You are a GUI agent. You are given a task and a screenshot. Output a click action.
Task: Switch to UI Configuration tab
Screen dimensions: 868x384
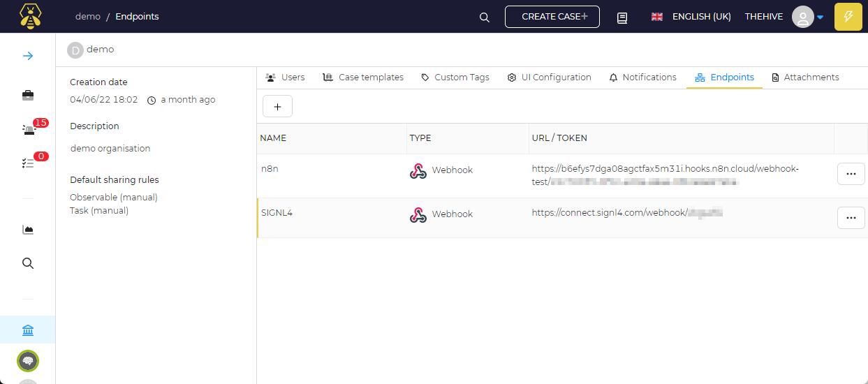click(550, 77)
